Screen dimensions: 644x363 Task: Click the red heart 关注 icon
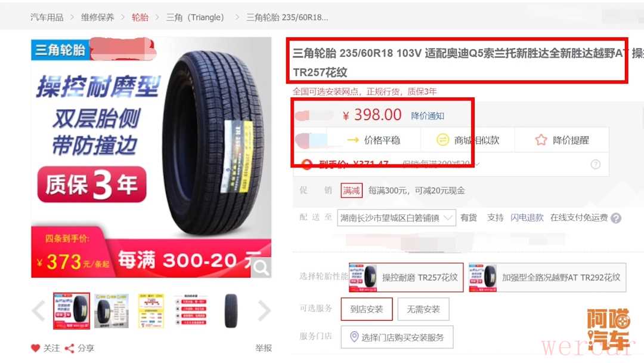(x=36, y=348)
